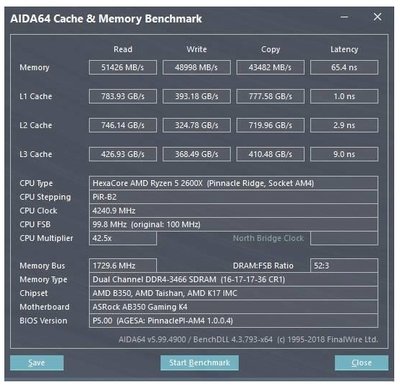Image resolution: width=400 pixels, height=390 pixels.
Task: Click CPU Clock field 4240.9 MHz
Action: click(x=233, y=211)
